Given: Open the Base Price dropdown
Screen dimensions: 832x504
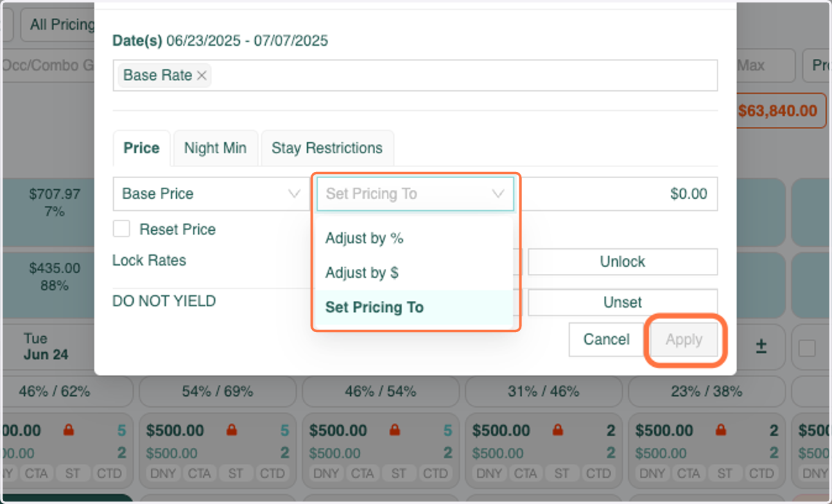Looking at the screenshot, I should click(211, 194).
